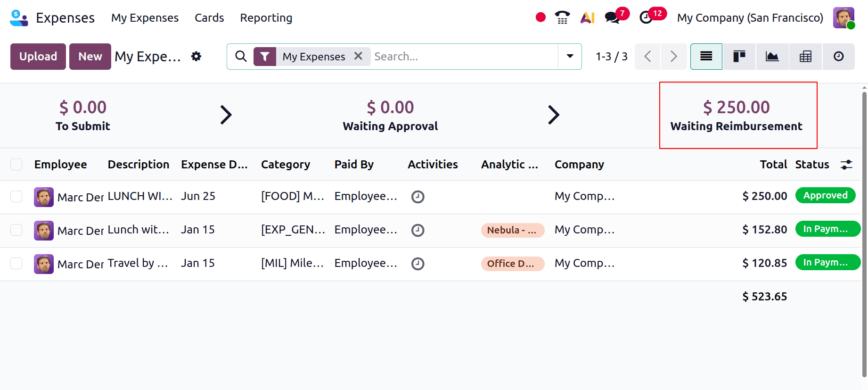Sort by the Status column header
Image resolution: width=868 pixels, height=390 pixels.
tap(812, 165)
